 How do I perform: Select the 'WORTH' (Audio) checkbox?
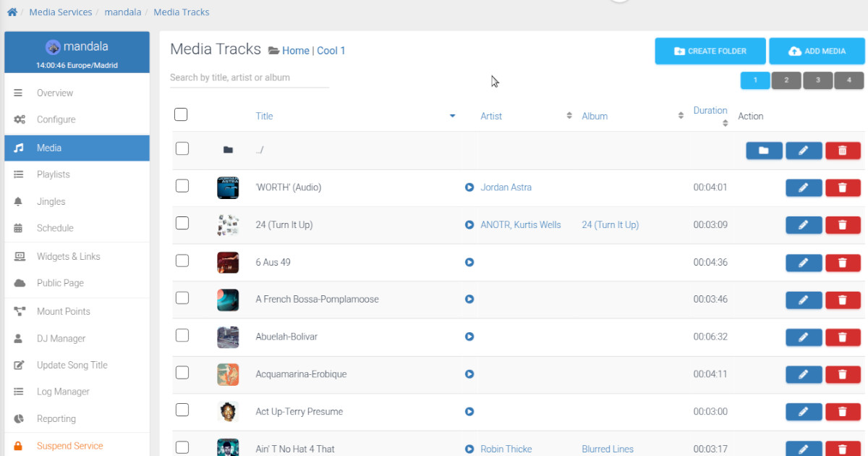182,186
